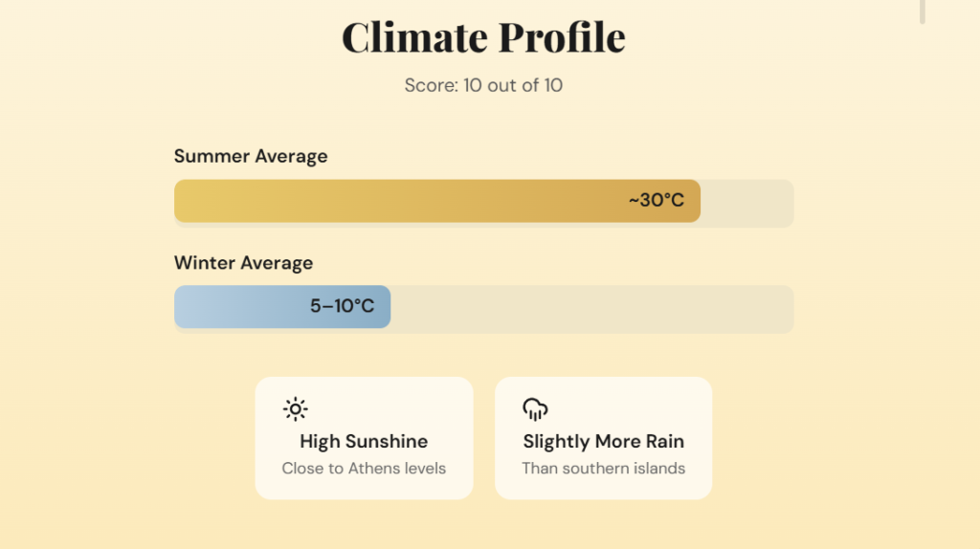Click the '~30°C' value label

pyautogui.click(x=657, y=201)
